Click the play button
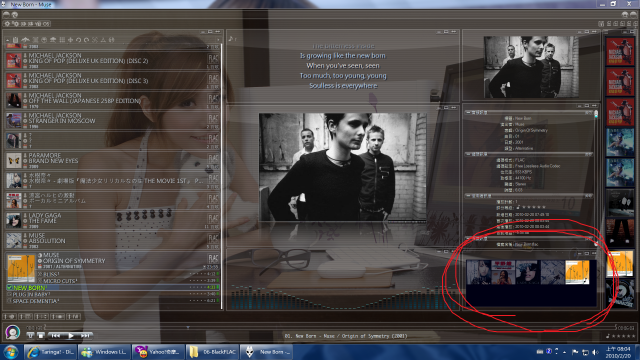This screenshot has width=640, height=360. pos(71,336)
